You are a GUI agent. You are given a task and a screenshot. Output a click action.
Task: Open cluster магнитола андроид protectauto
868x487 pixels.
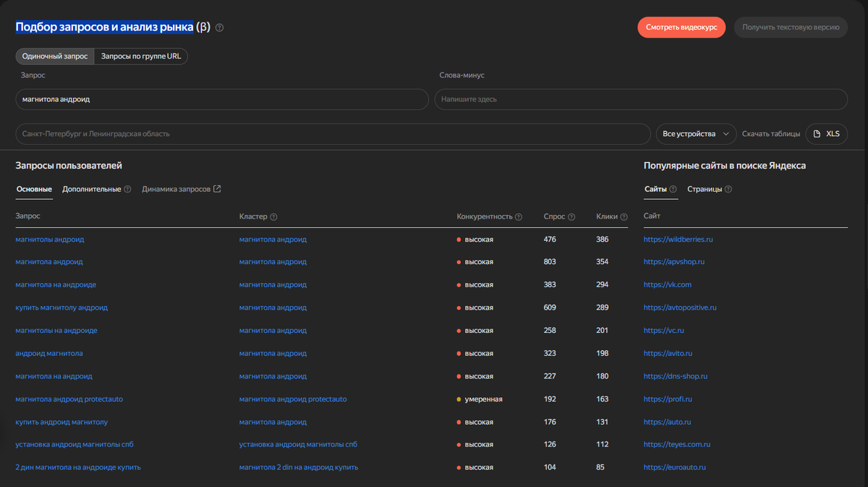(x=293, y=399)
